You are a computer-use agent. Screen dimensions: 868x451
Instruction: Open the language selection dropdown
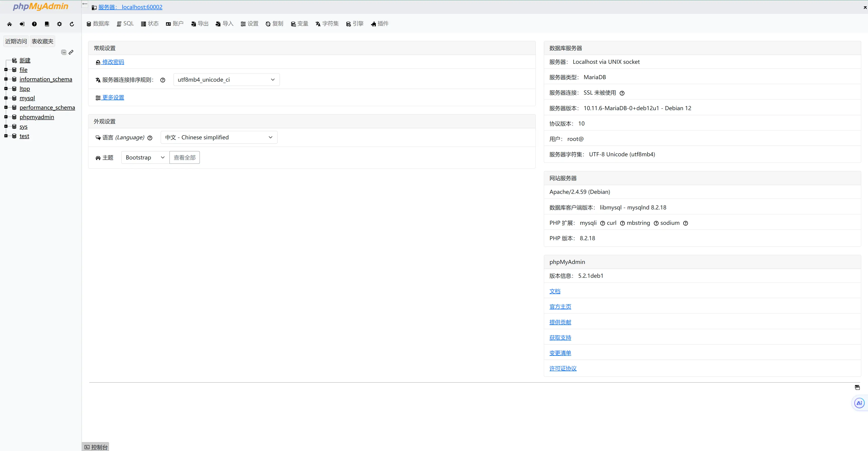219,137
